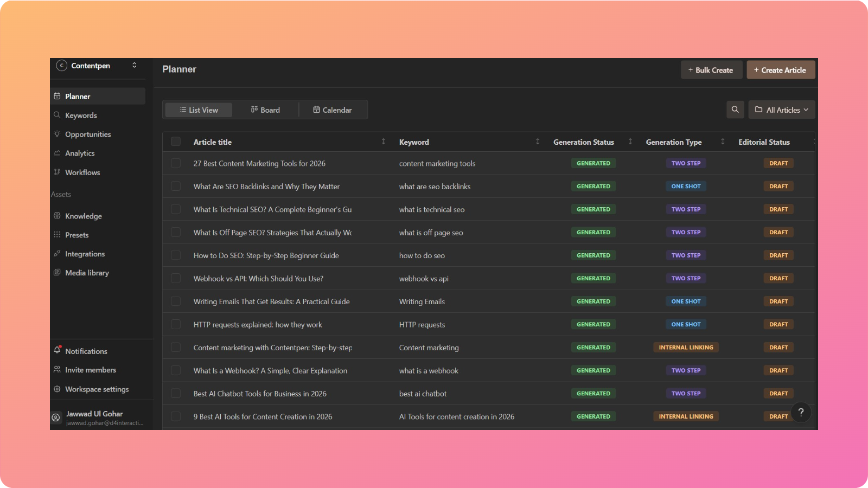Check the '27 Best Content Marketing Tools' row
Viewport: 868px width, 488px height.
point(176,163)
